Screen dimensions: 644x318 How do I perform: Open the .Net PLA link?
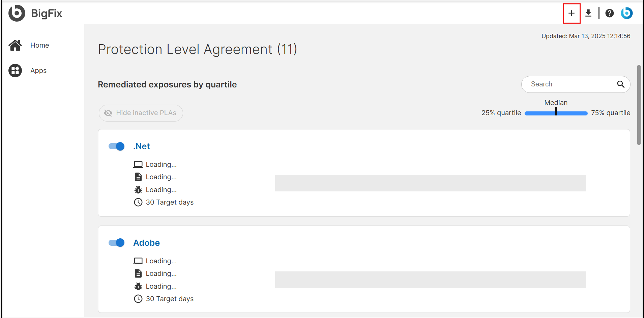click(142, 147)
